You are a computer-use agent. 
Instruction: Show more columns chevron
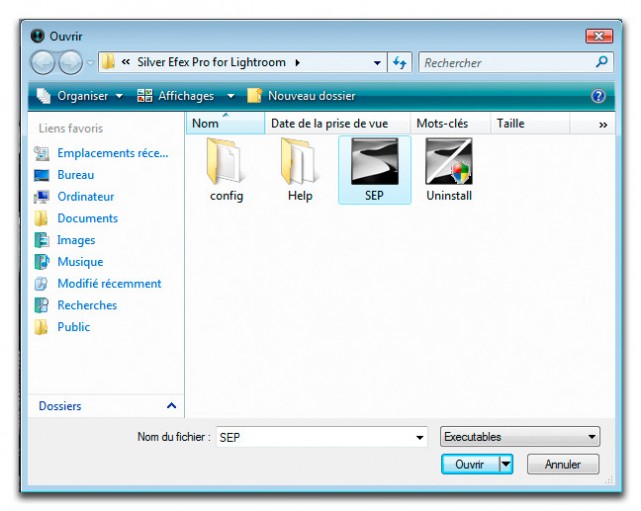click(603, 125)
